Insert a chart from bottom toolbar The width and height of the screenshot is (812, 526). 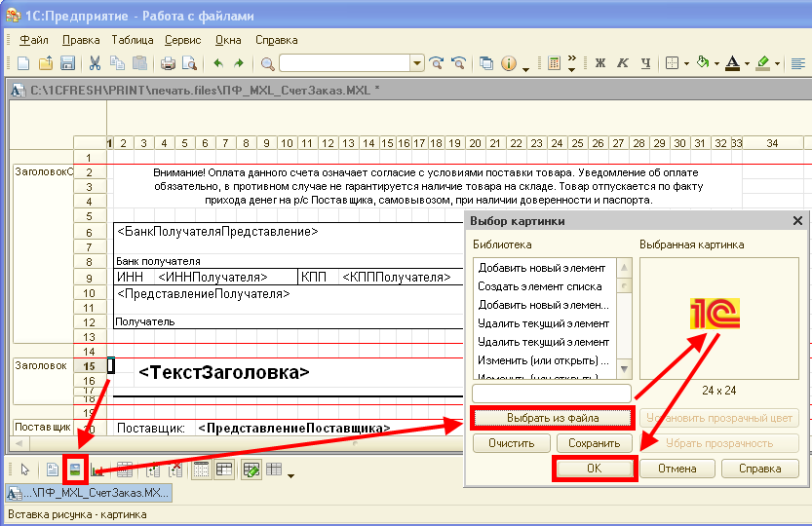[97, 470]
